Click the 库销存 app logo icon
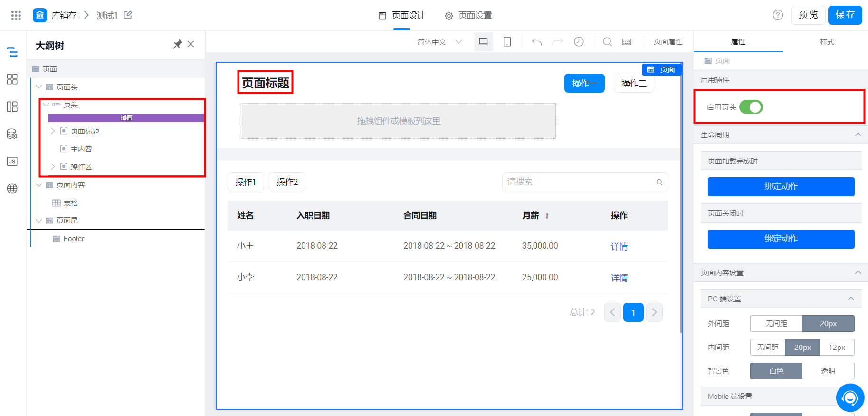This screenshot has width=868, height=416. (40, 15)
